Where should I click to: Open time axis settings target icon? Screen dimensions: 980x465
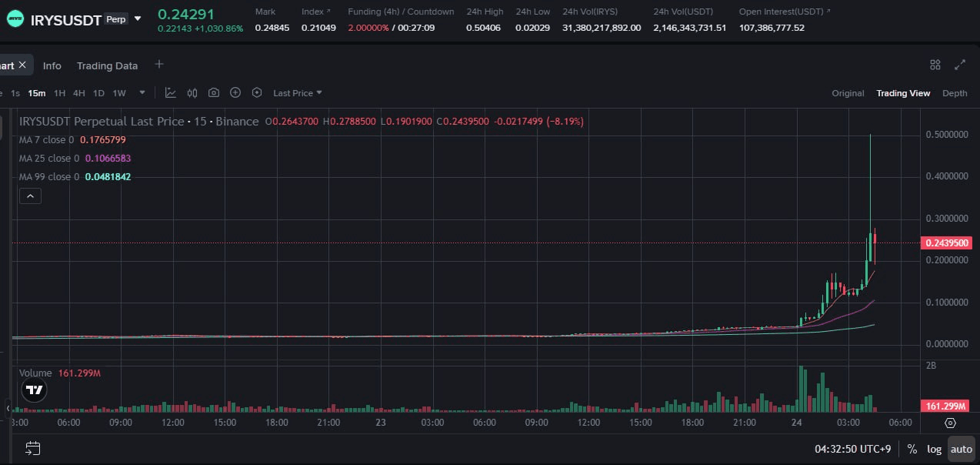coord(950,423)
